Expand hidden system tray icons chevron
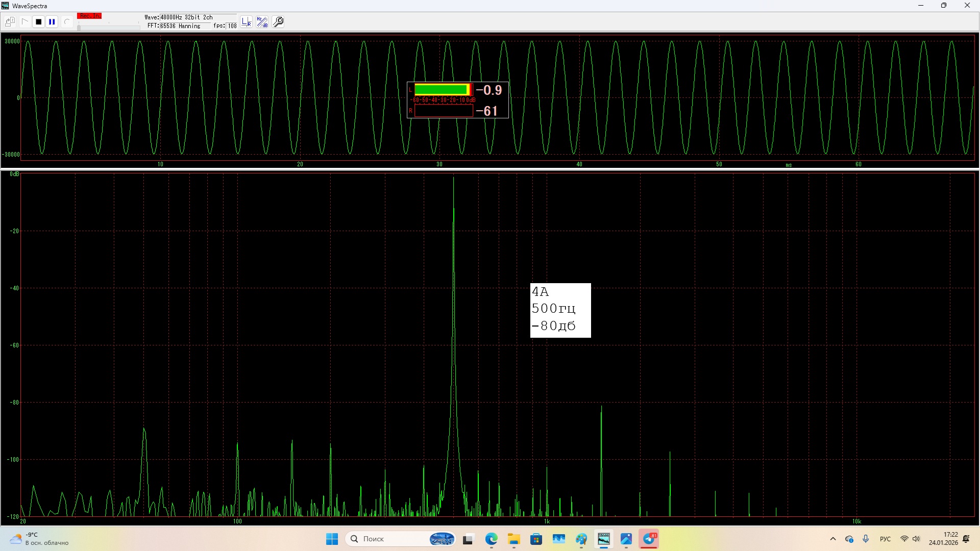Screen dimensions: 980x551 pos(833,539)
